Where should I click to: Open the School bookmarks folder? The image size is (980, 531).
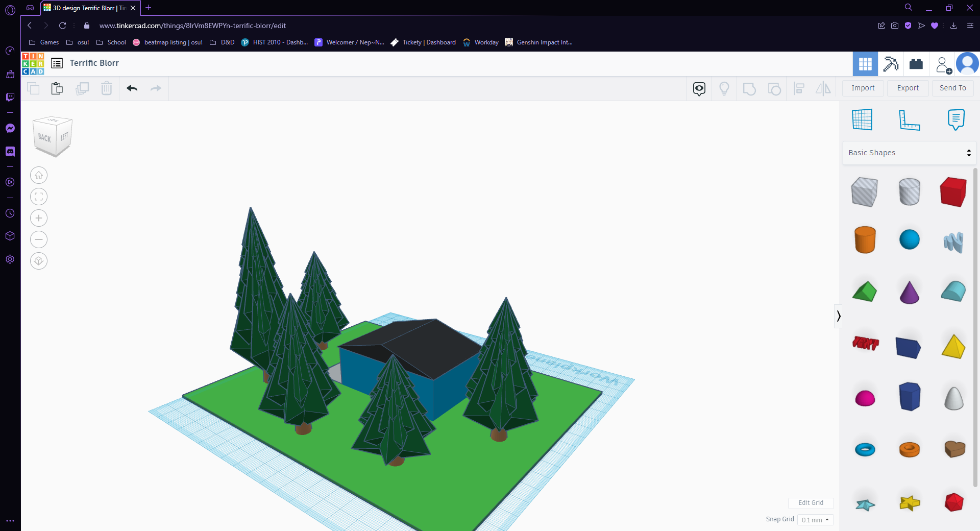[111, 42]
